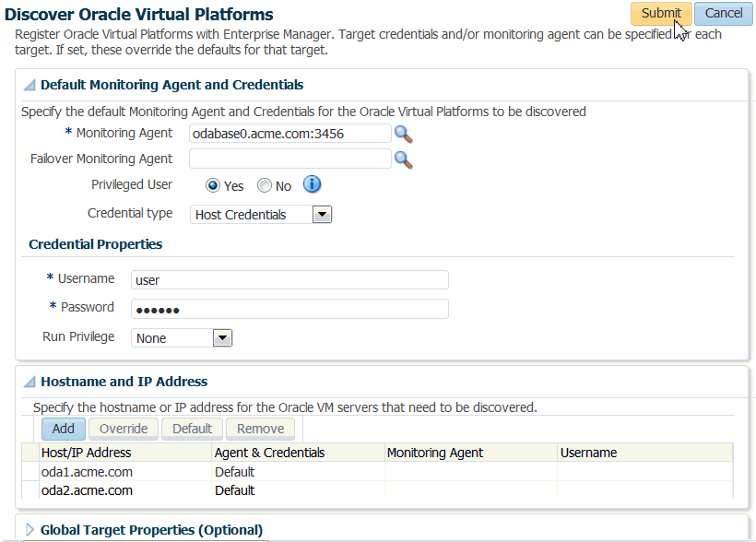Collapse the Hostname and IP Address section
Screen dimensions: 756x542
30,382
